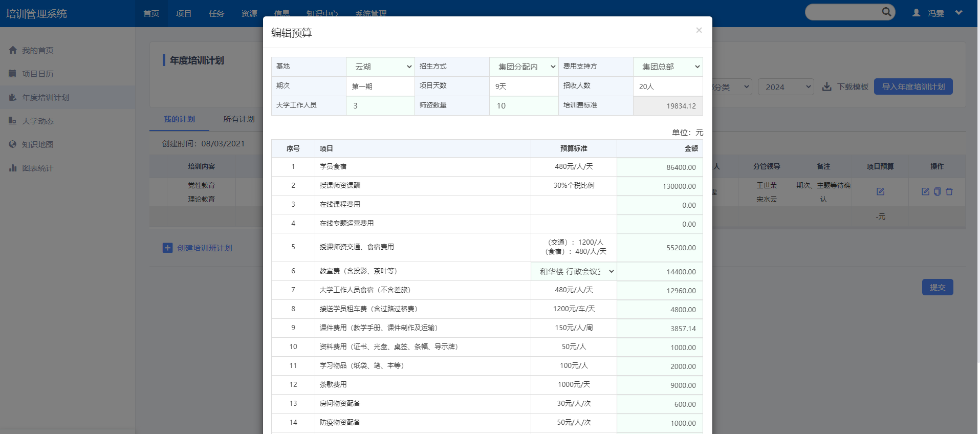
Task: Edit 教室费 amount 14400.00
Action: click(x=660, y=272)
